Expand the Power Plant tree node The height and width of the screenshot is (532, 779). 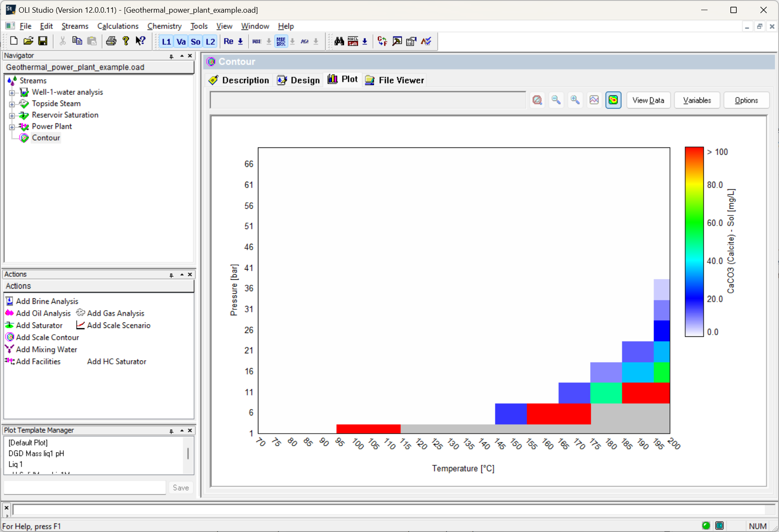(x=12, y=127)
